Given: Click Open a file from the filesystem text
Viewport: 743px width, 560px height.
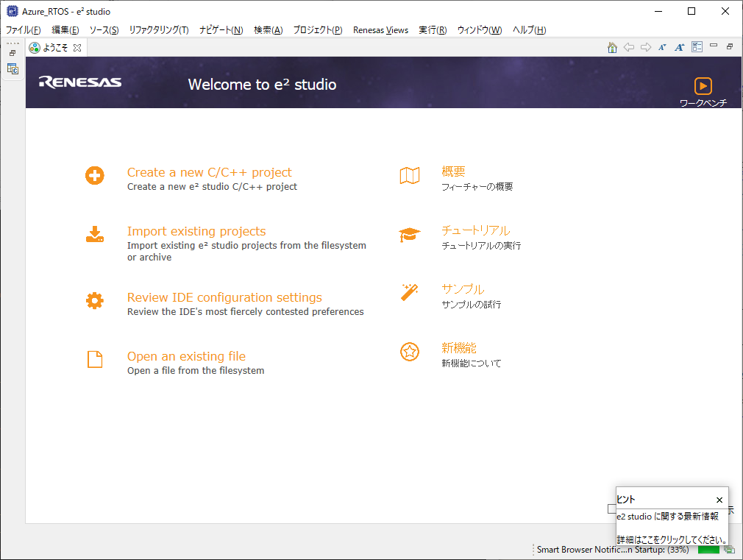Looking at the screenshot, I should (196, 370).
